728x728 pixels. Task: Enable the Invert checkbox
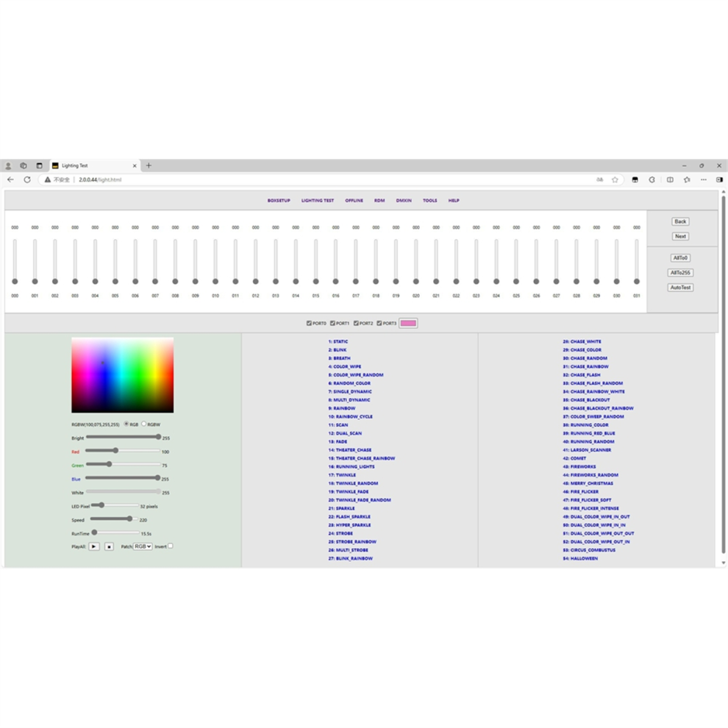171,546
